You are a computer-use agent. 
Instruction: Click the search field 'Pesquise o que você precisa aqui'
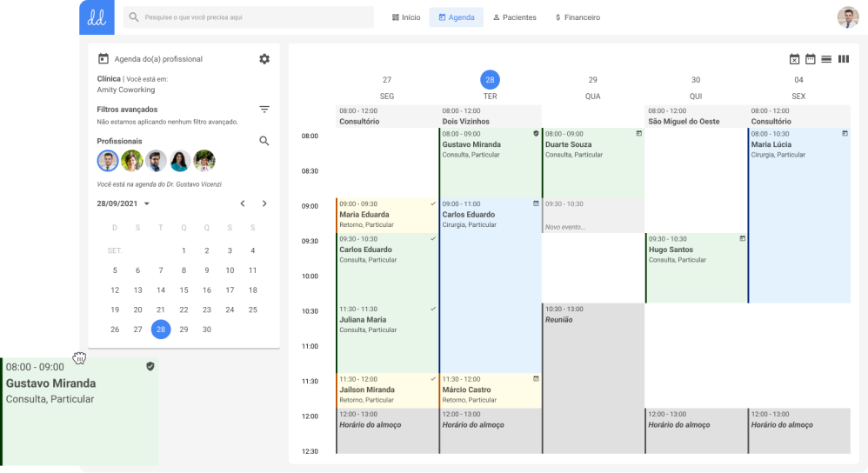click(x=249, y=17)
